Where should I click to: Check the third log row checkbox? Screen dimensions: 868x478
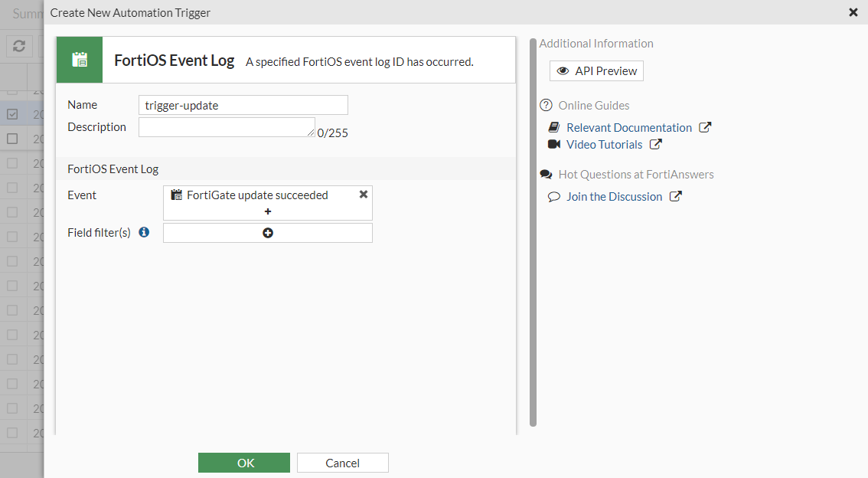pos(12,163)
